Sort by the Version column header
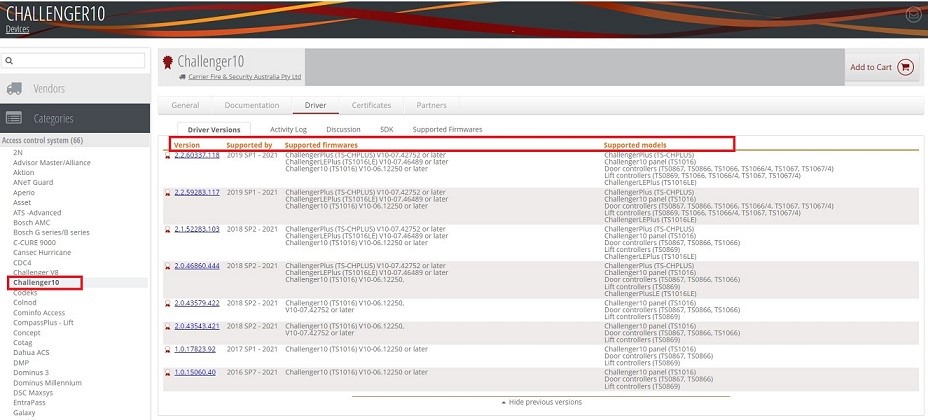The height and width of the screenshot is (420, 928). [x=186, y=145]
